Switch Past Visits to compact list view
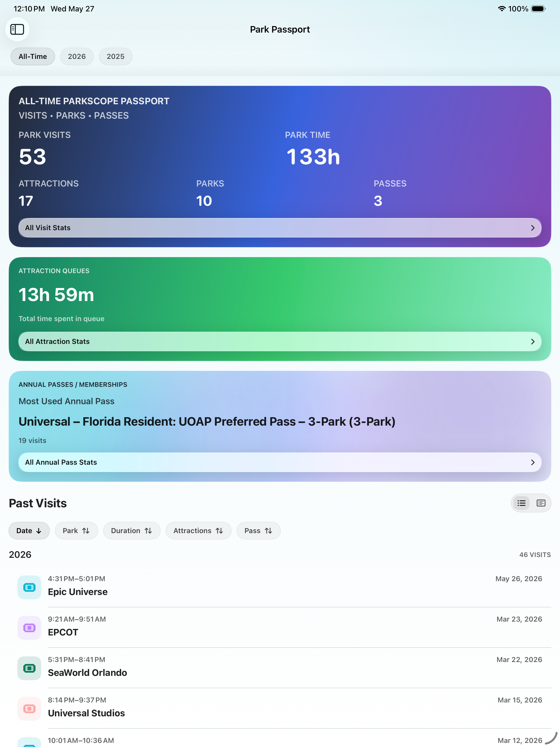The width and height of the screenshot is (560, 747). [521, 503]
